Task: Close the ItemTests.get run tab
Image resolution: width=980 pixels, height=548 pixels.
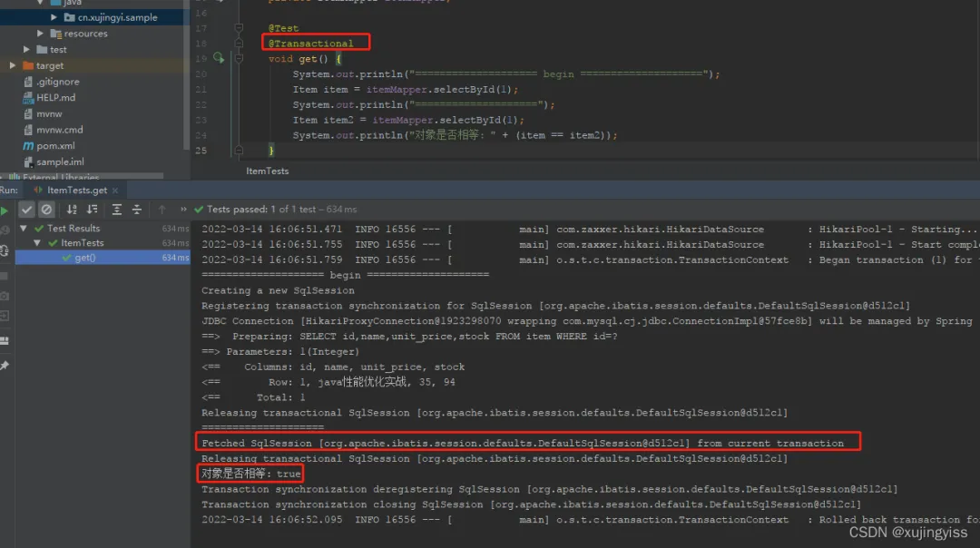Action: click(115, 190)
